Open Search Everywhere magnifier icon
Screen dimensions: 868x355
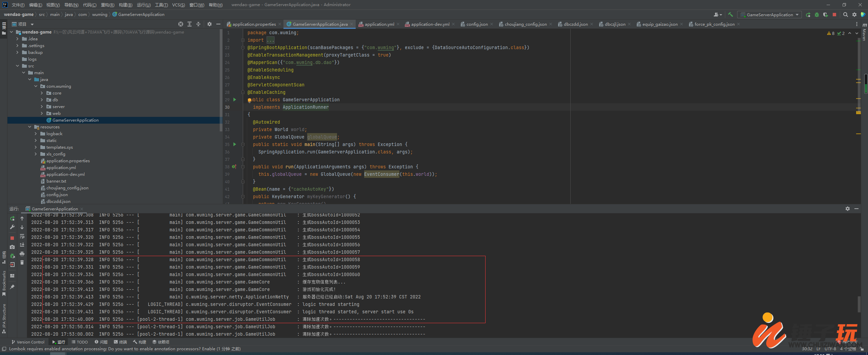coord(846,15)
